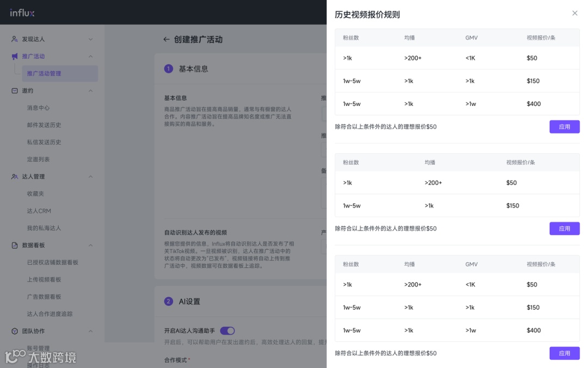Click the 邀约 envelope icon
The image size is (588, 368).
click(x=14, y=91)
